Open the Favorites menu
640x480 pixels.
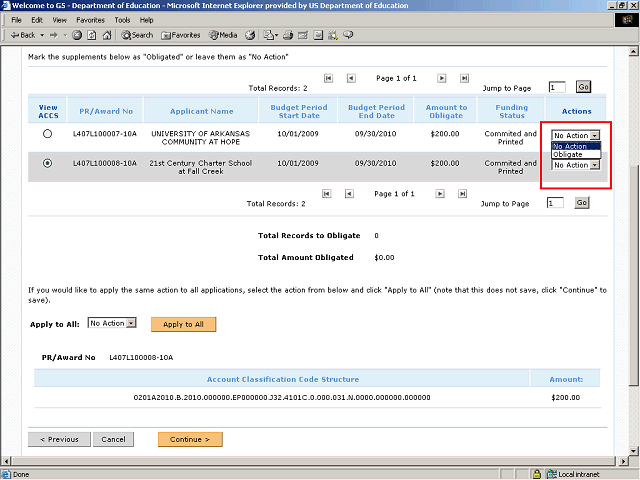[x=90, y=20]
